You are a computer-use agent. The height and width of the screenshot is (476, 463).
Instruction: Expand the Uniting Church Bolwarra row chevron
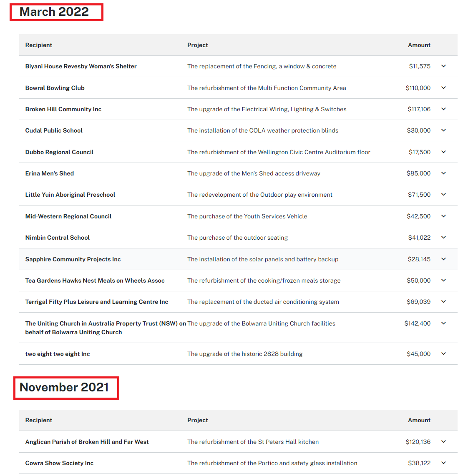click(x=443, y=323)
